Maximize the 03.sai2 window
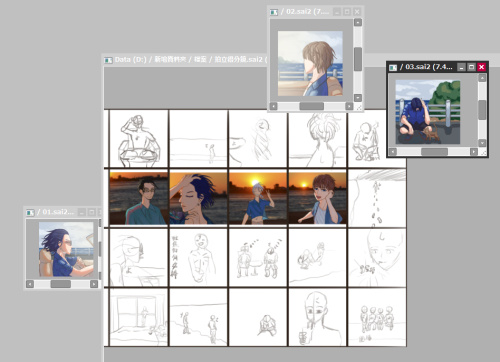 tap(471, 67)
